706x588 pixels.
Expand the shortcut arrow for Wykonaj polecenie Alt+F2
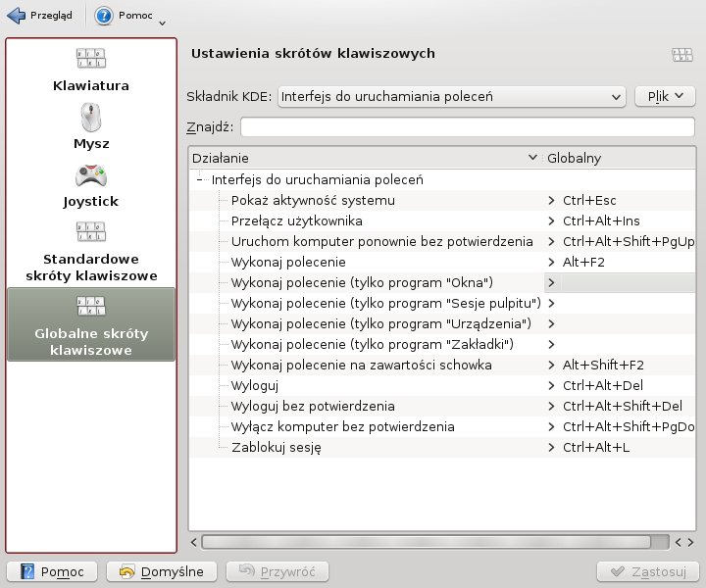(552, 263)
